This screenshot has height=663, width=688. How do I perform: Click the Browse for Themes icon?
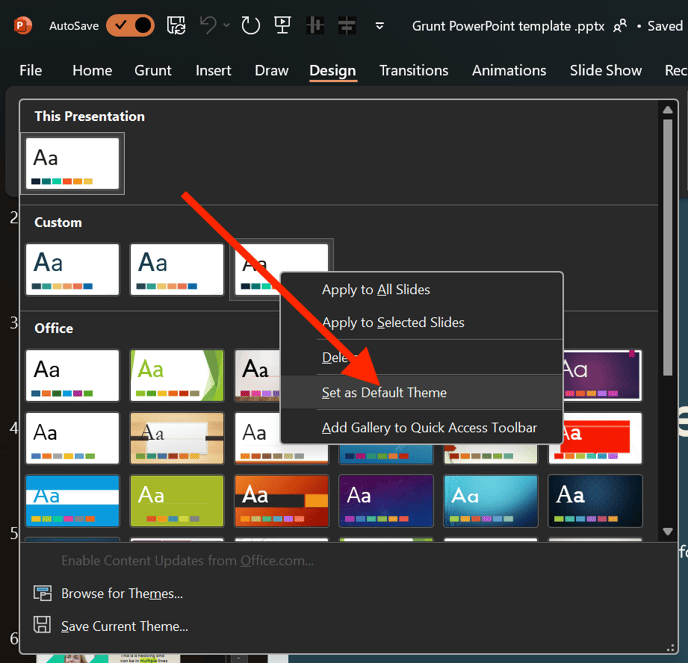point(42,593)
